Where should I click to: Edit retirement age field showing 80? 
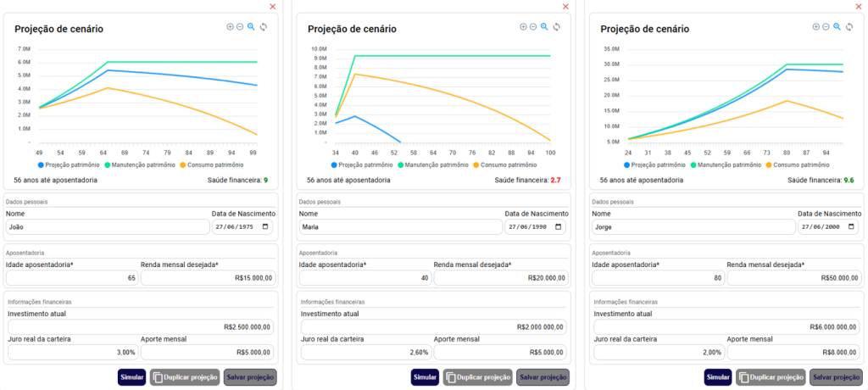click(x=658, y=278)
